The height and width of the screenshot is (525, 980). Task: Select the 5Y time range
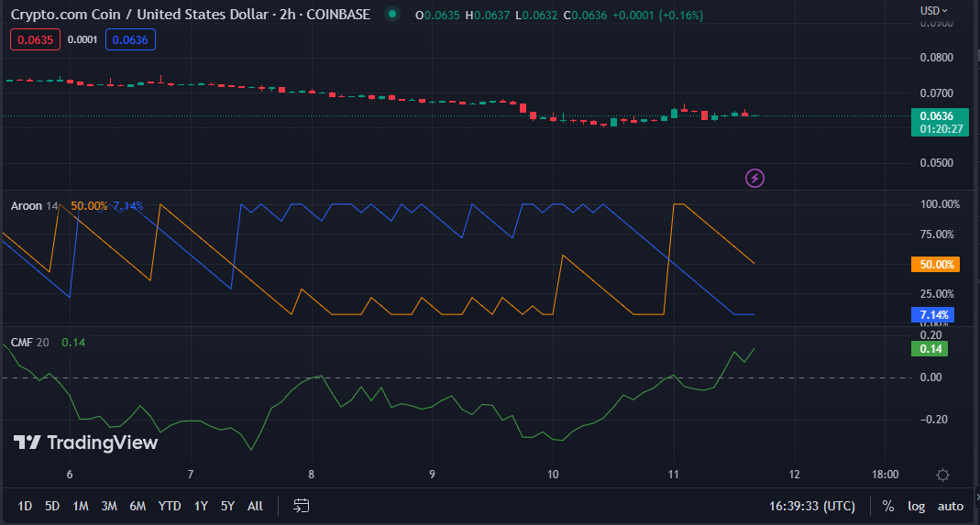pyautogui.click(x=227, y=506)
